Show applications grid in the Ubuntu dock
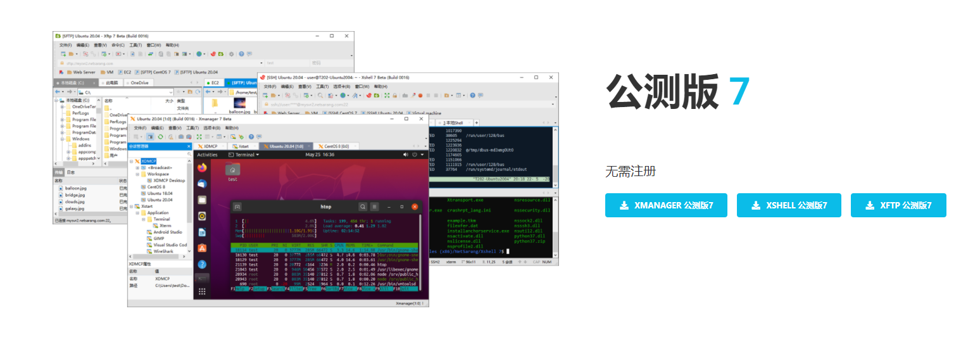Screen dimensions: 980x344 [202, 292]
